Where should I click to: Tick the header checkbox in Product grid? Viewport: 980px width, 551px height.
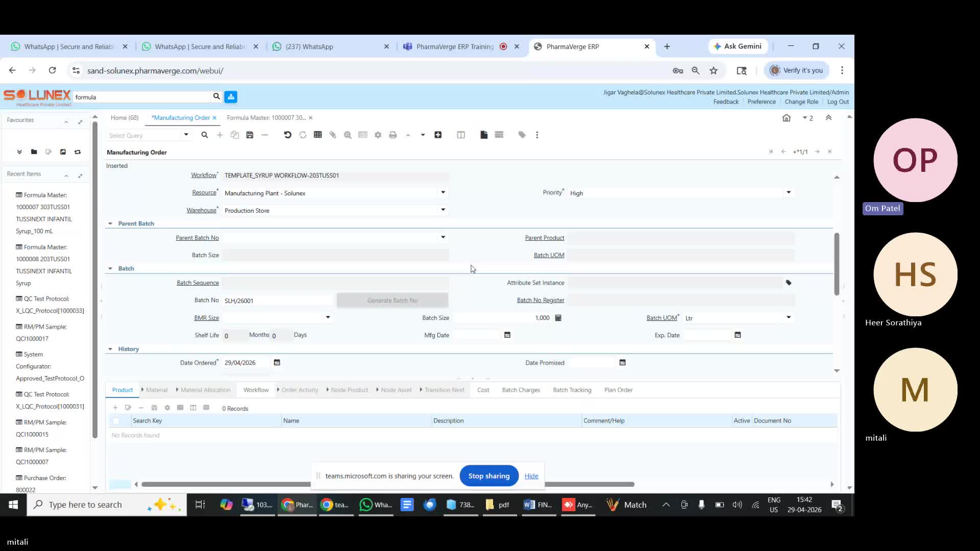tap(116, 421)
